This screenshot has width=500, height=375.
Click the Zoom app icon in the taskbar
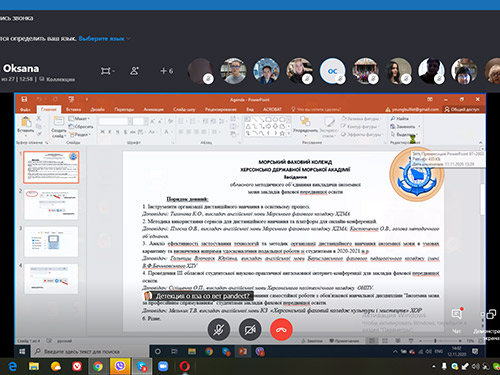coord(163,366)
